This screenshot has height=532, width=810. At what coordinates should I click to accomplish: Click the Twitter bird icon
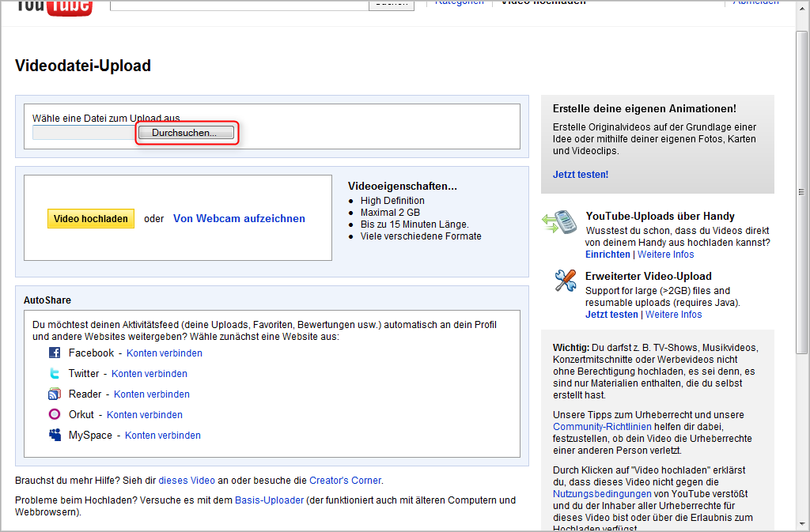point(55,373)
